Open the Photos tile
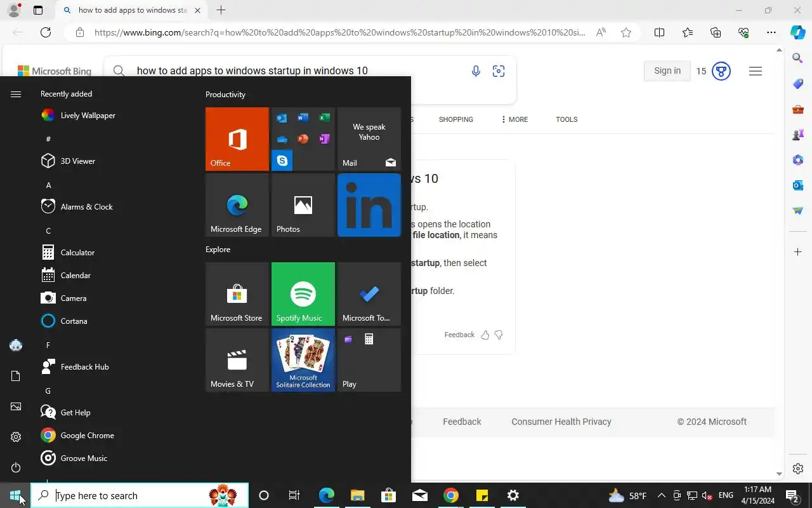The image size is (812, 508). [303, 205]
